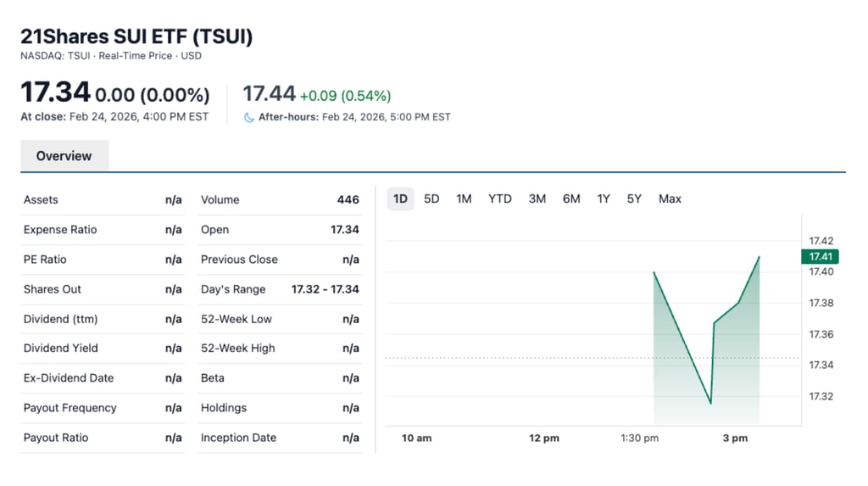Open the Overview tab
Screen dimensions: 868x486
[x=64, y=156]
